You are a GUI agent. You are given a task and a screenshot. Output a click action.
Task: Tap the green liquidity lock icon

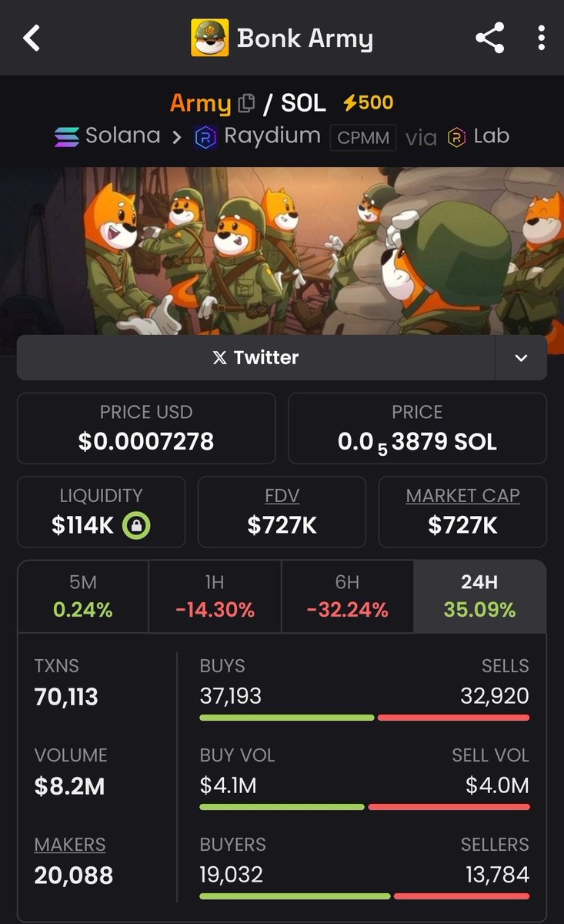(136, 526)
